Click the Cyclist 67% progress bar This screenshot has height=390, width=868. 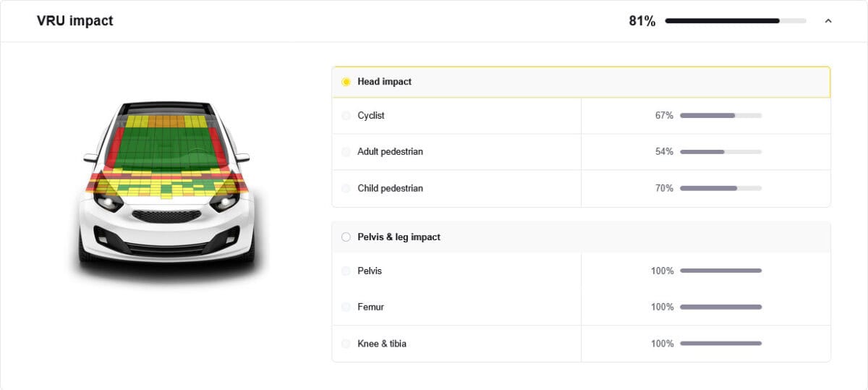(720, 116)
